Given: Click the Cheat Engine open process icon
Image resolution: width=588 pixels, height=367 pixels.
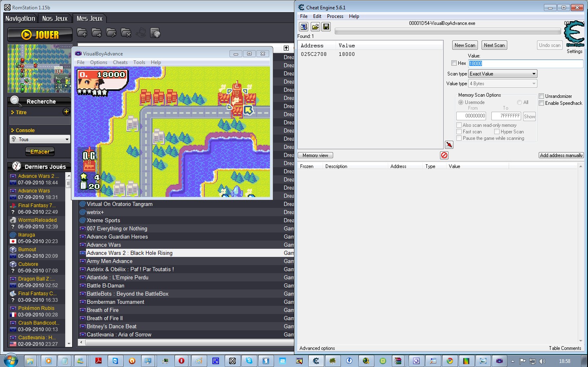Looking at the screenshot, I should pos(303,27).
